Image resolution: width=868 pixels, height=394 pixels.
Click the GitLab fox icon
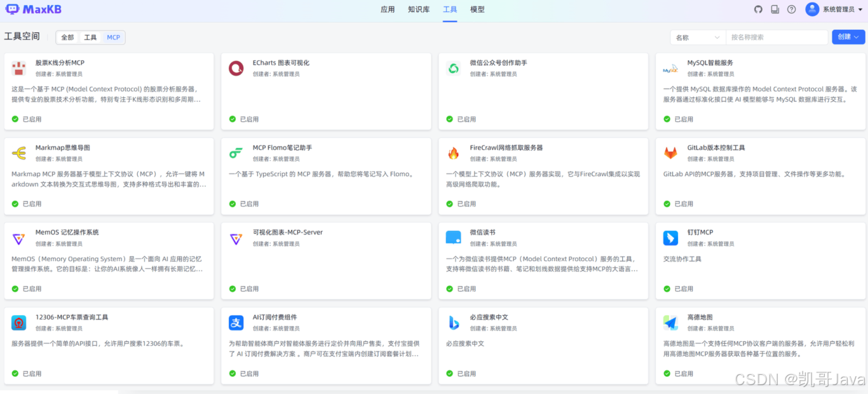tap(671, 153)
